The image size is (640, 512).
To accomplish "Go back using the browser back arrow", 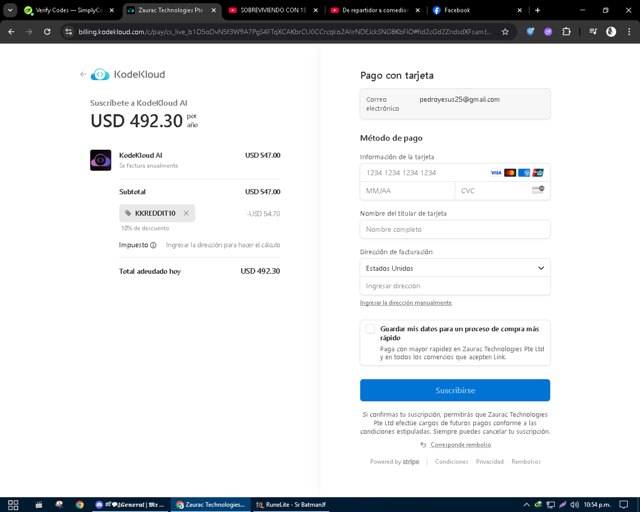I will click(11, 31).
